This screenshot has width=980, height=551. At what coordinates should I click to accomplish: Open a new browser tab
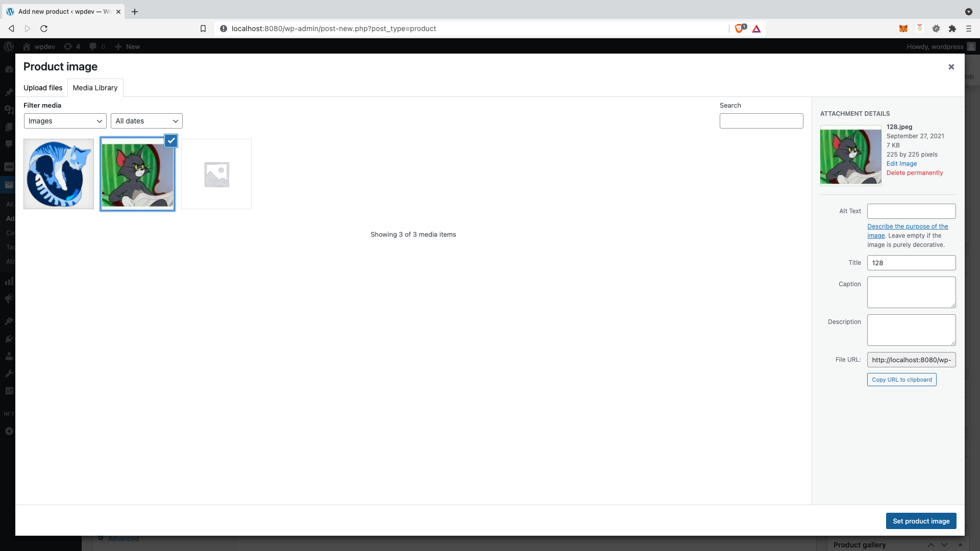[135, 11]
